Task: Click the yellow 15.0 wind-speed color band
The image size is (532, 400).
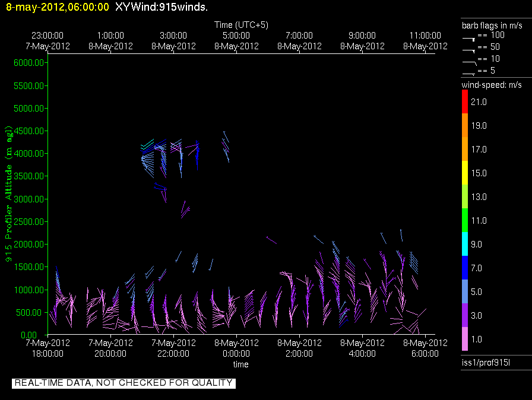Action: [x=464, y=173]
